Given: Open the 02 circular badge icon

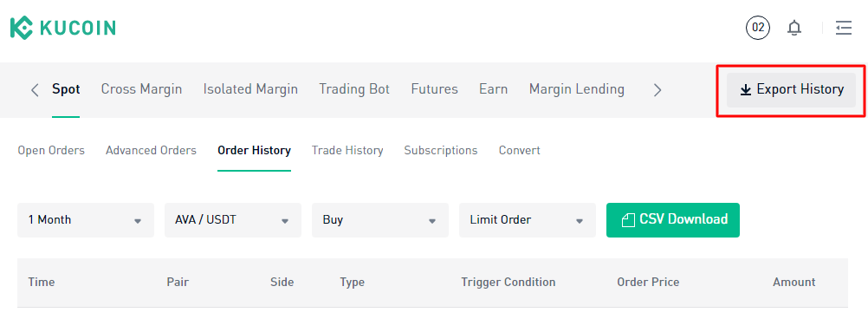Looking at the screenshot, I should click(x=758, y=28).
